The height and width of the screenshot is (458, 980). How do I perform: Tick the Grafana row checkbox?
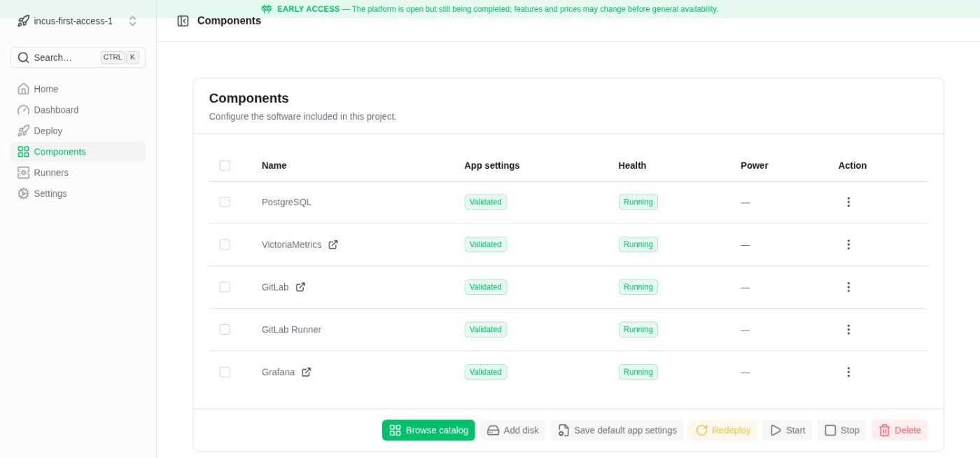225,372
